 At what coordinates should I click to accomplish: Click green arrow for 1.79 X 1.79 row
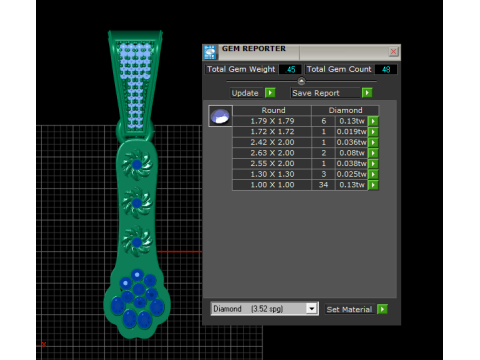point(373,121)
